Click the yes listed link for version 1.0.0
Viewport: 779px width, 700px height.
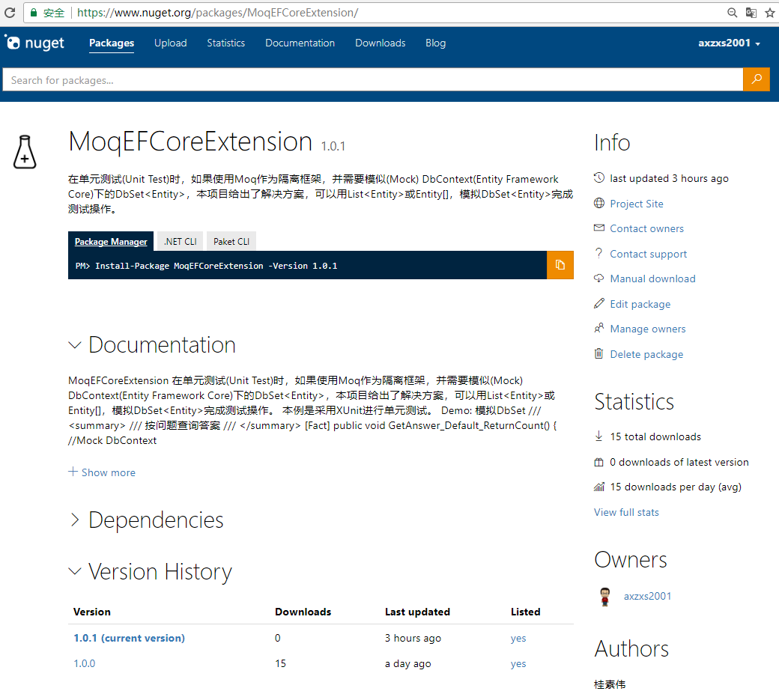(518, 664)
